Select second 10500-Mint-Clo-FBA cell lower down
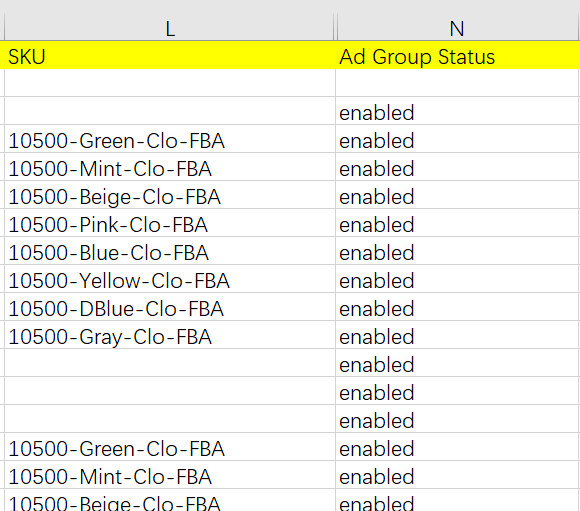This screenshot has width=580, height=511. point(169,475)
